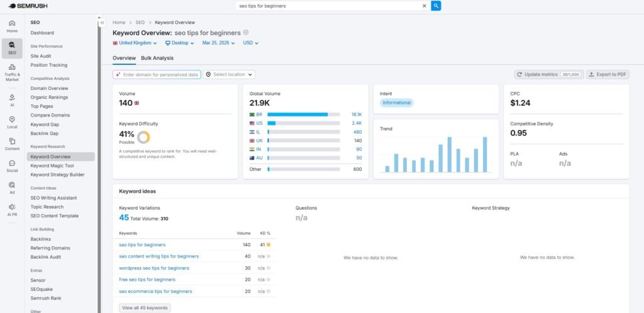The width and height of the screenshot is (644, 313).
Task: Click Home in the breadcrumb
Action: pyautogui.click(x=119, y=23)
